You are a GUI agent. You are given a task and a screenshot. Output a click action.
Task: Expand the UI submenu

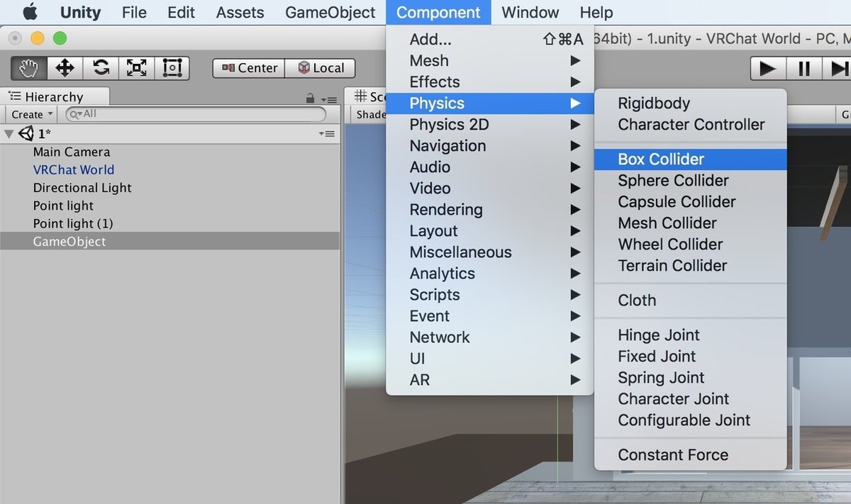coord(489,359)
